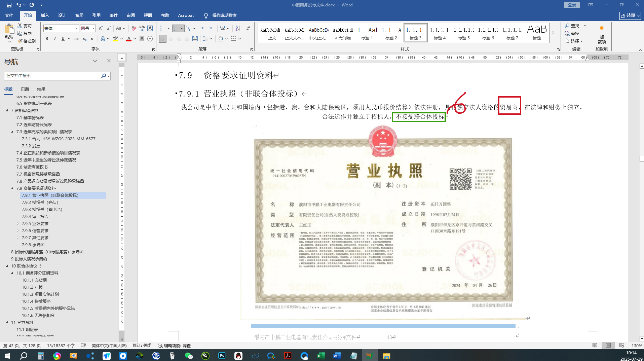This screenshot has width=644, height=361.
Task: Click the Paste clipboard icon
Action: click(x=9, y=29)
